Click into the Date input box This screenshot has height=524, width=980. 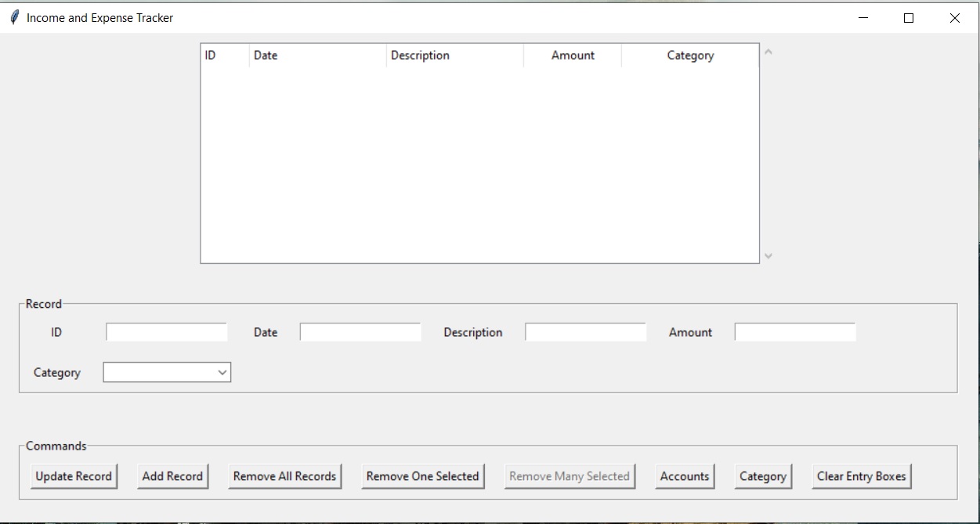(360, 332)
